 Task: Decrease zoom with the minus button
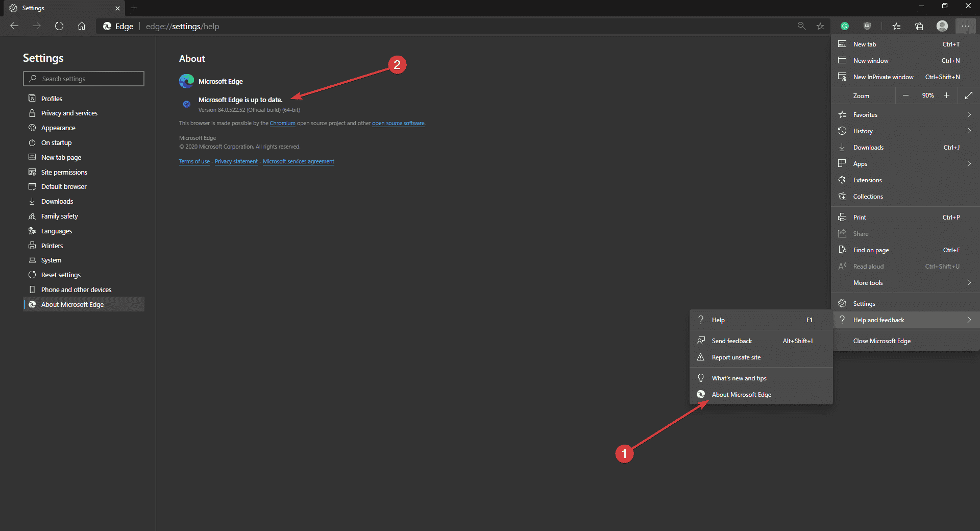905,95
